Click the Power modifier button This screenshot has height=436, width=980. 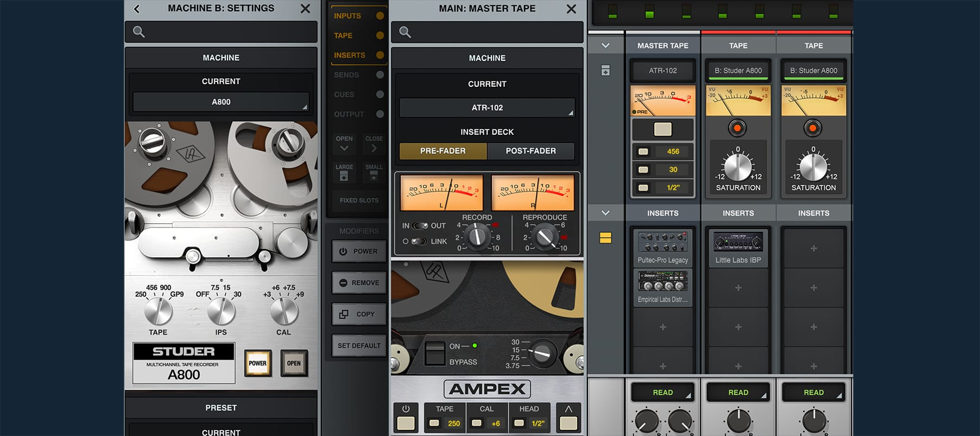pos(359,251)
